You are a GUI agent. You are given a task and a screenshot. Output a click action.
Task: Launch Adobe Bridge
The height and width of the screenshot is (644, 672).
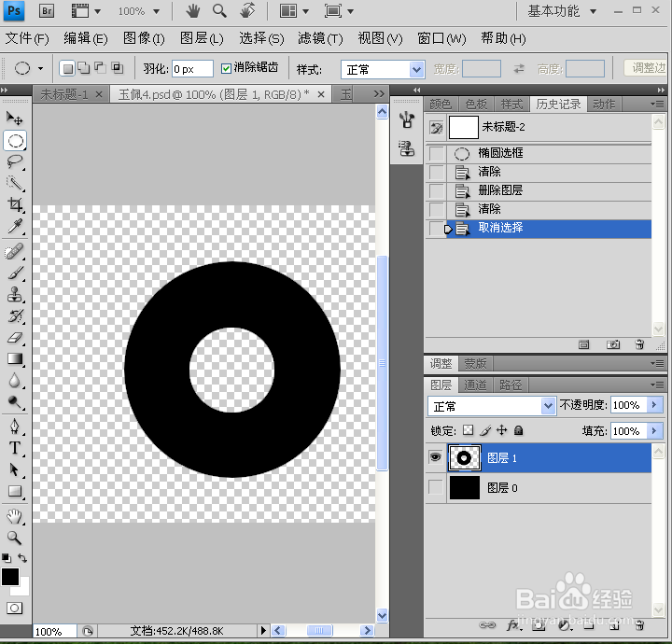47,10
